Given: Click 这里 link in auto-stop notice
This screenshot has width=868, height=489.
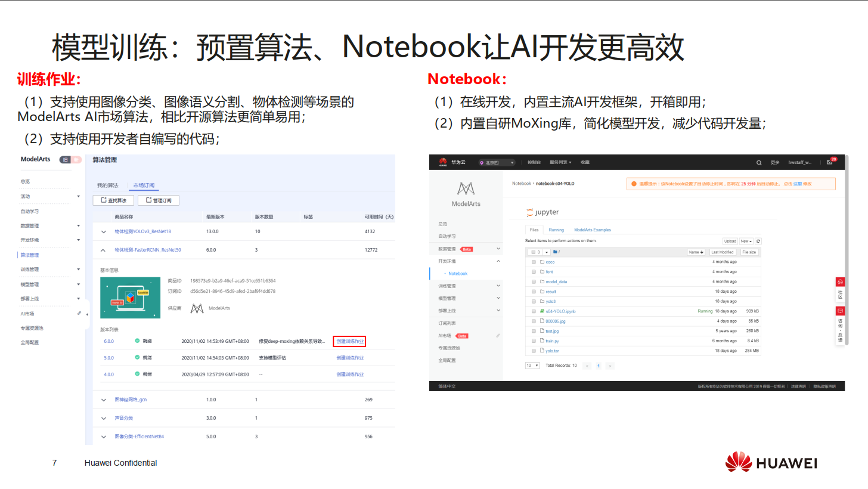Looking at the screenshot, I should pyautogui.click(x=798, y=184).
